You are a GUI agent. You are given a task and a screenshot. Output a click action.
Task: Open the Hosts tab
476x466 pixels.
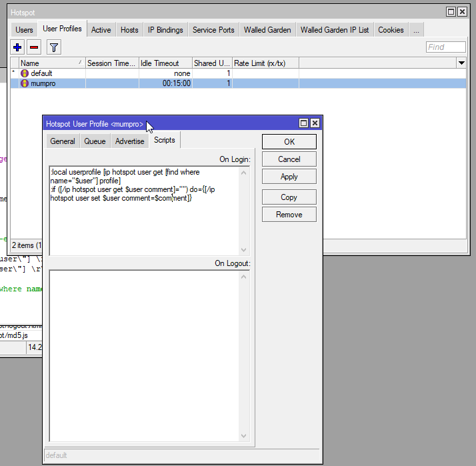click(x=129, y=30)
